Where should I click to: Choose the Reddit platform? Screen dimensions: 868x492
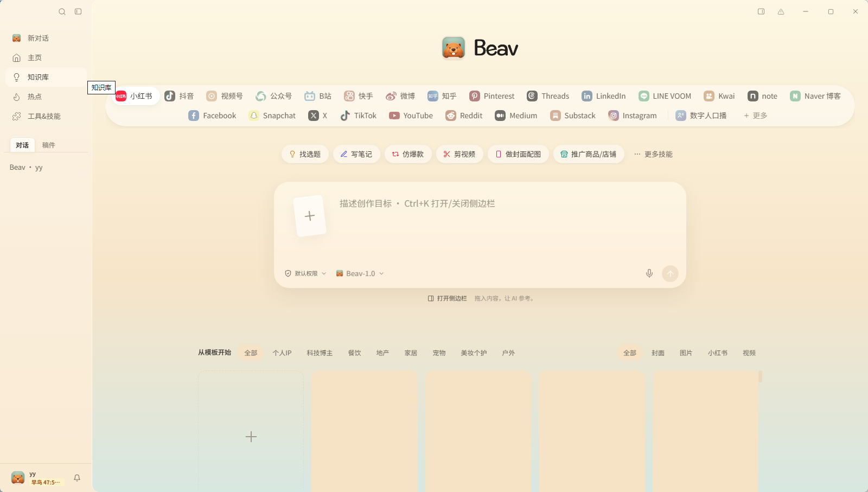click(x=464, y=116)
